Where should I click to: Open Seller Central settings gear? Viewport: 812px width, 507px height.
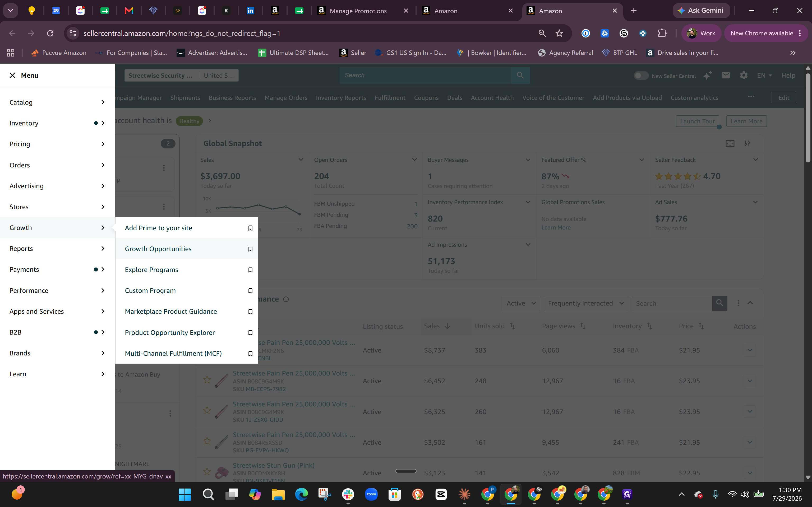pyautogui.click(x=744, y=75)
